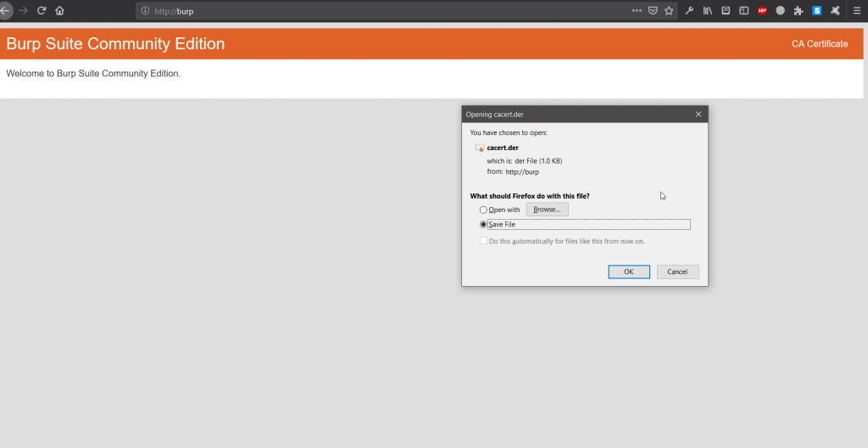Click Browse to choose an application

pyautogui.click(x=547, y=210)
